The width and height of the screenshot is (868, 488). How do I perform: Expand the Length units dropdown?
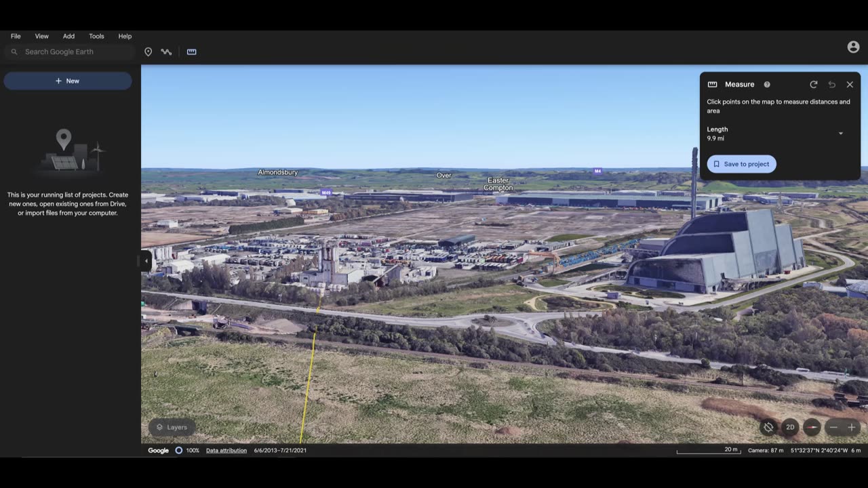coord(841,134)
